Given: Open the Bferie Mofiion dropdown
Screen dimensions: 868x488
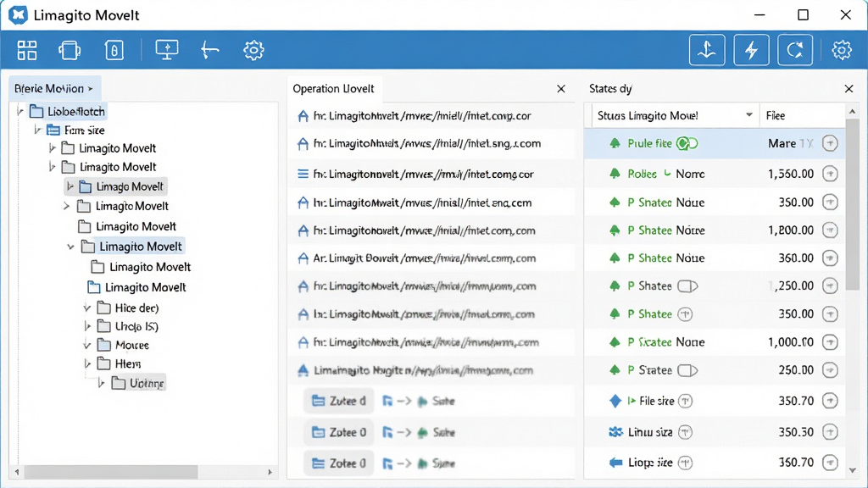Looking at the screenshot, I should pos(54,88).
